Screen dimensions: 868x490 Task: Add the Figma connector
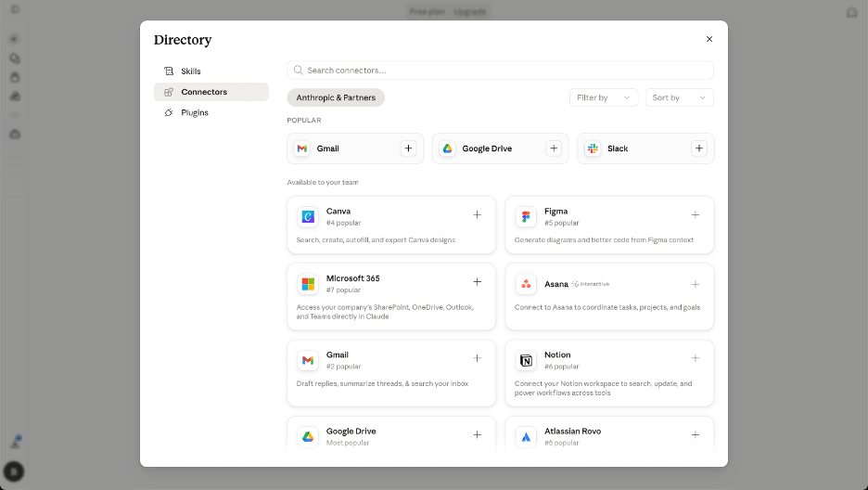696,214
